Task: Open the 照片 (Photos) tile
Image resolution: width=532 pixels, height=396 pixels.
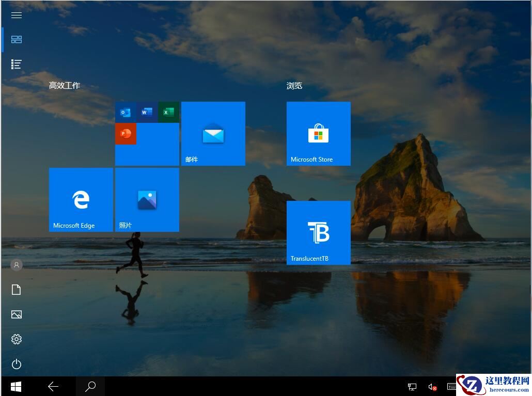Action: point(147,199)
